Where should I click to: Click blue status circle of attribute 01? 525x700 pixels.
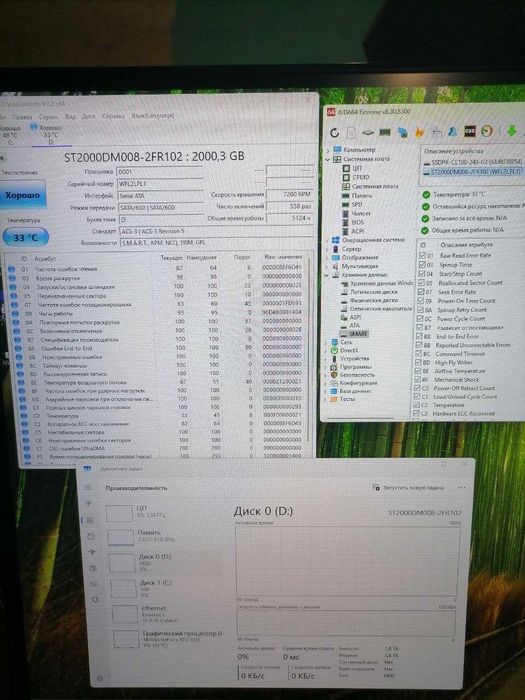coord(12,269)
